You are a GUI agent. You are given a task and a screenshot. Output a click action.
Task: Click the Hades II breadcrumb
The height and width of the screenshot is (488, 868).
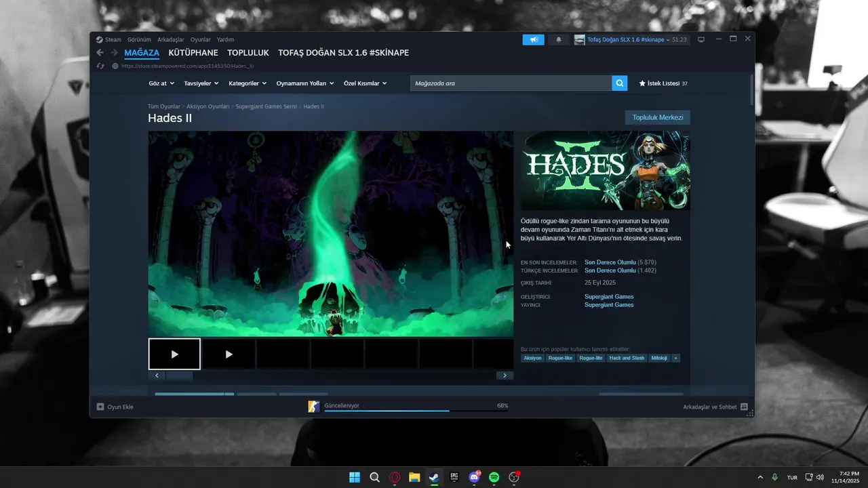click(x=313, y=106)
